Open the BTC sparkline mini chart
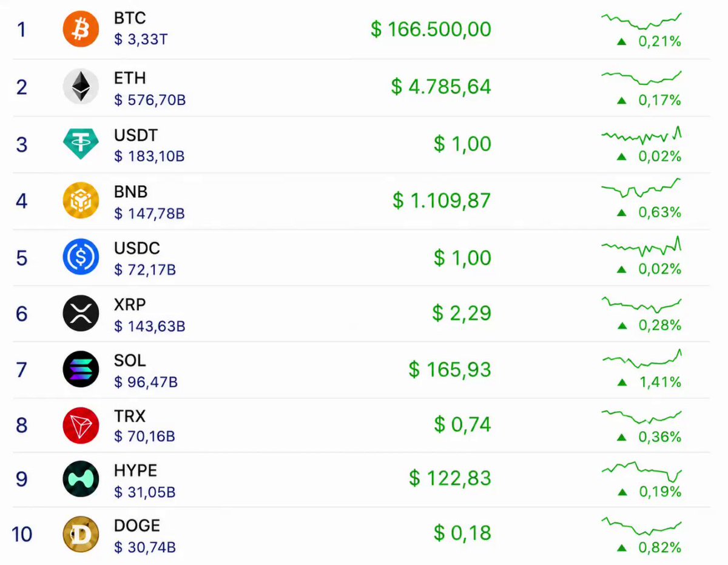 coord(642,21)
